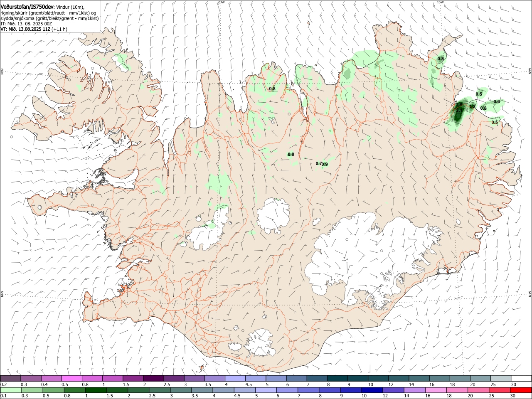This screenshot has width=532, height=399.
Task: Select upper-row swatch between 8 and 9
Action: pyautogui.click(x=337, y=378)
